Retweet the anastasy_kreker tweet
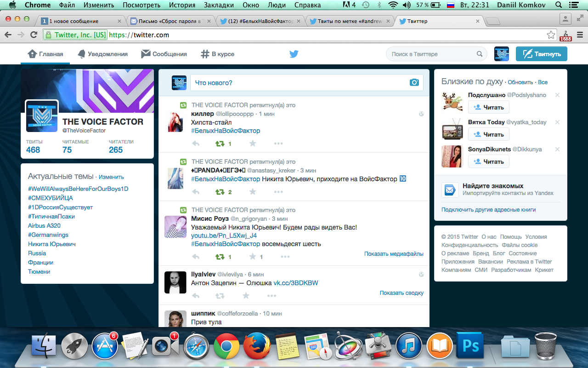Screen dimensions: 588x368 (x=220, y=192)
